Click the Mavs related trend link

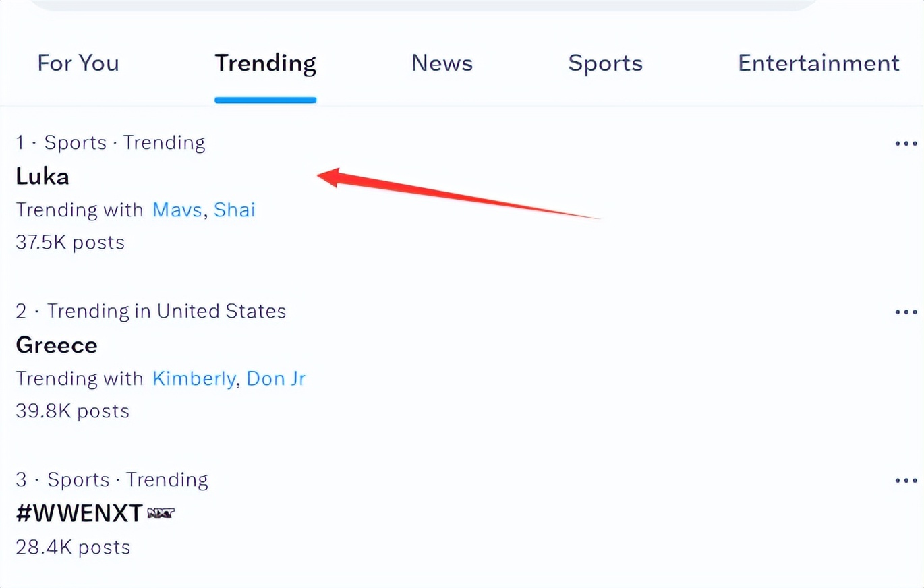[x=177, y=210]
